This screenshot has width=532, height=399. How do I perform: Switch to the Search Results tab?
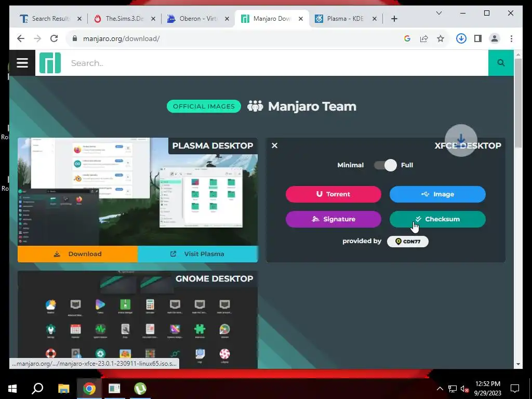(51, 19)
